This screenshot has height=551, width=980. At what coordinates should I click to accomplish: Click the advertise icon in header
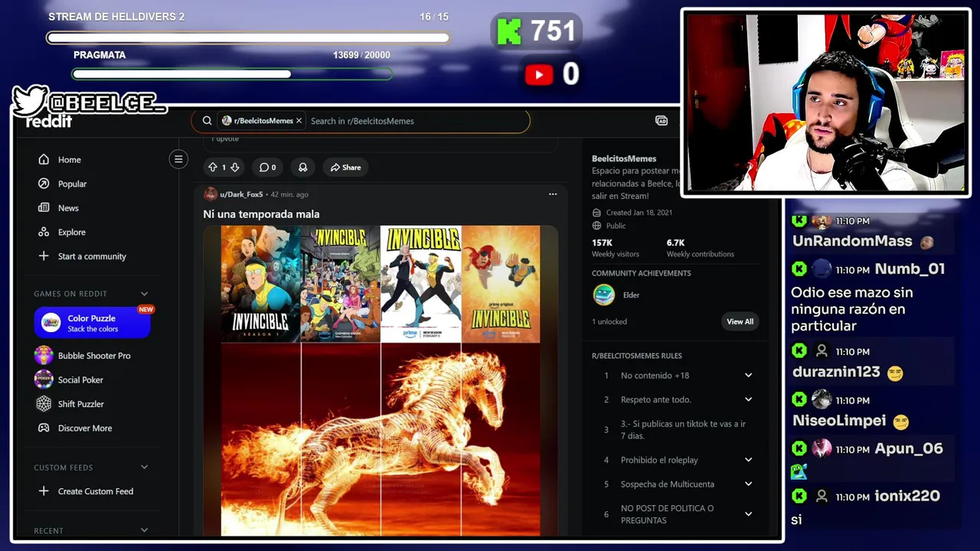point(661,121)
